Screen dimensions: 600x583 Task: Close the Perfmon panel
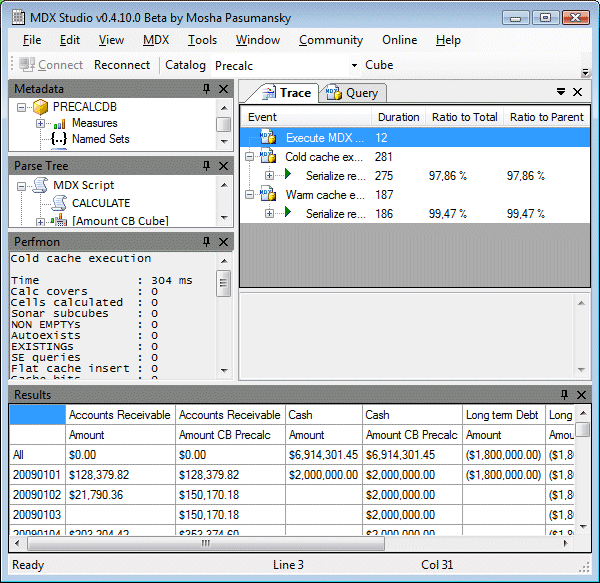pos(223,242)
